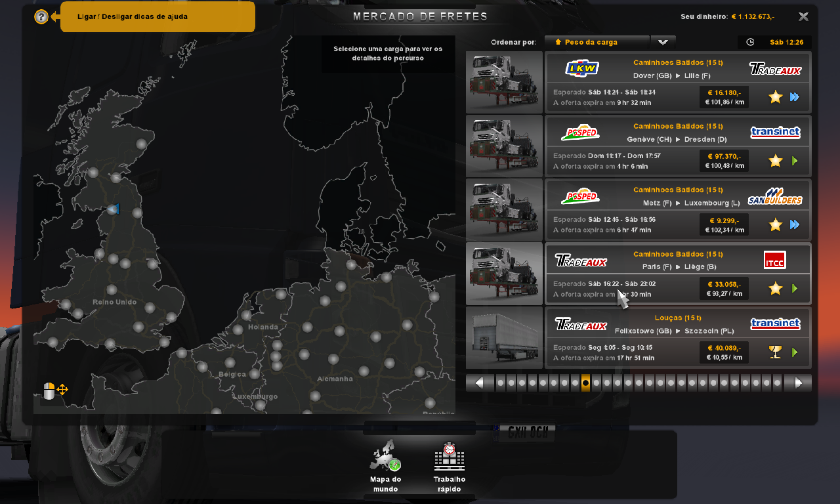Select truck thumbnail for Dover to Lille job

coord(504,83)
